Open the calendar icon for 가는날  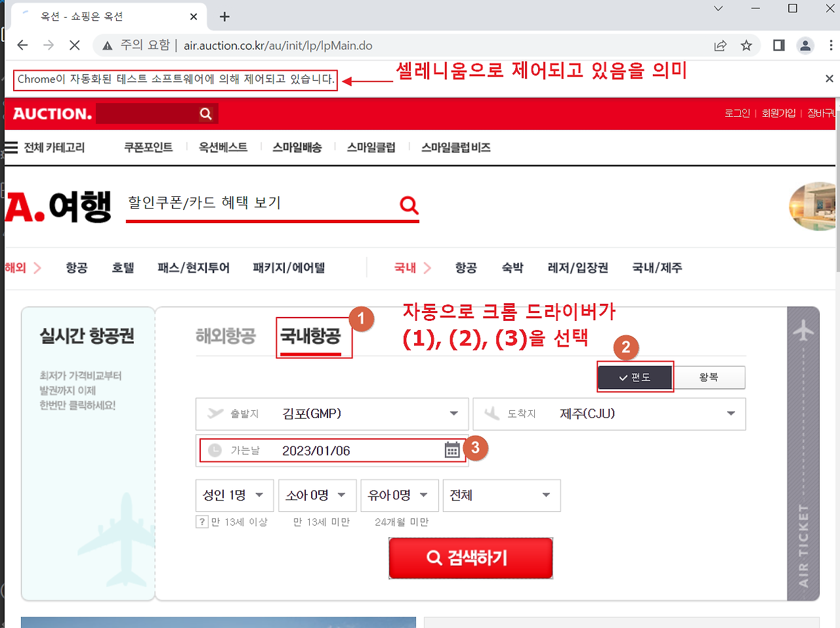coord(452,450)
